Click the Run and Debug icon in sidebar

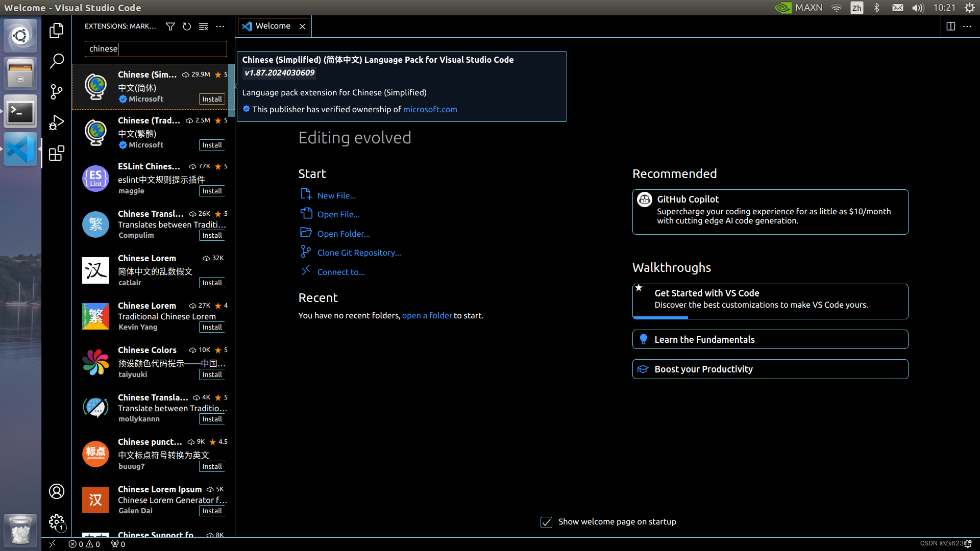57,123
